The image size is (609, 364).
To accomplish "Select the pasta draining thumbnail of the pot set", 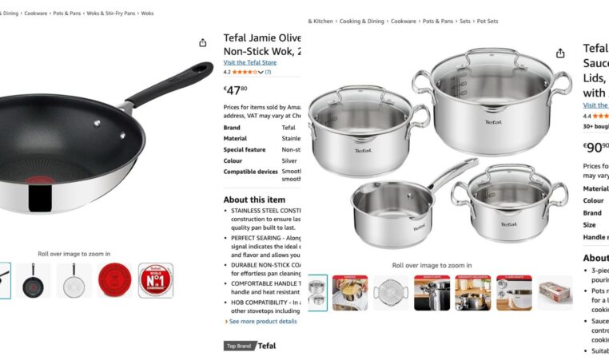I will 350,293.
